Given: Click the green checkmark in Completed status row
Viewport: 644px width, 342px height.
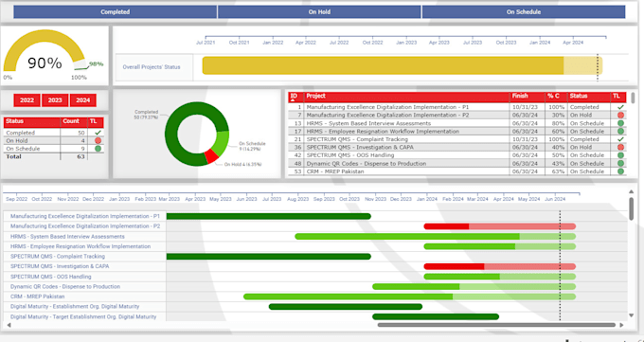Looking at the screenshot, I should [98, 133].
